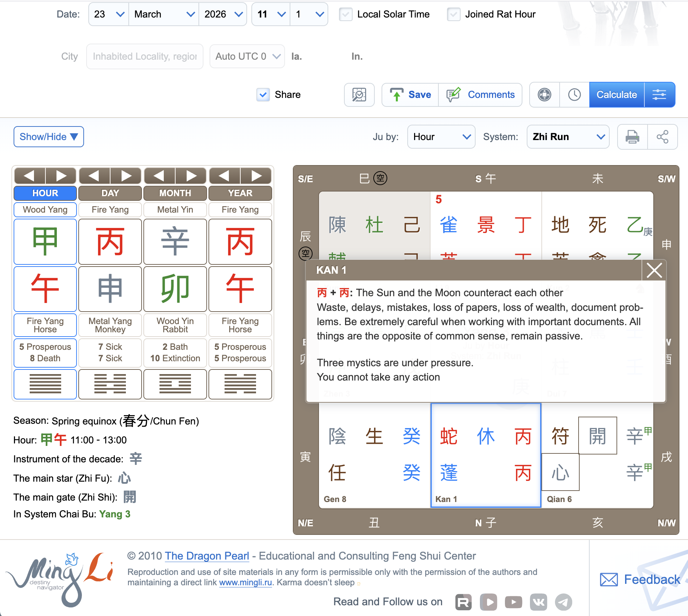Click the compass icon next to clock
Image resolution: width=688 pixels, height=616 pixels.
coord(544,95)
